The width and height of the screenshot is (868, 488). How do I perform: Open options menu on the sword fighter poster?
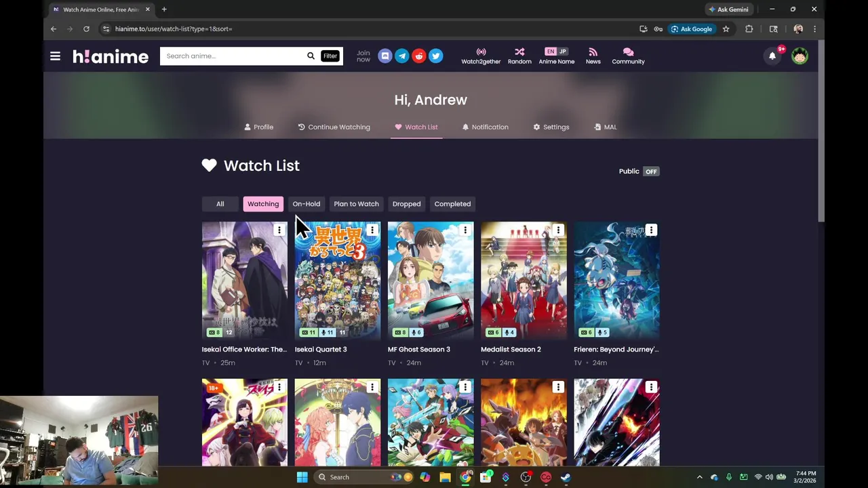pos(650,387)
